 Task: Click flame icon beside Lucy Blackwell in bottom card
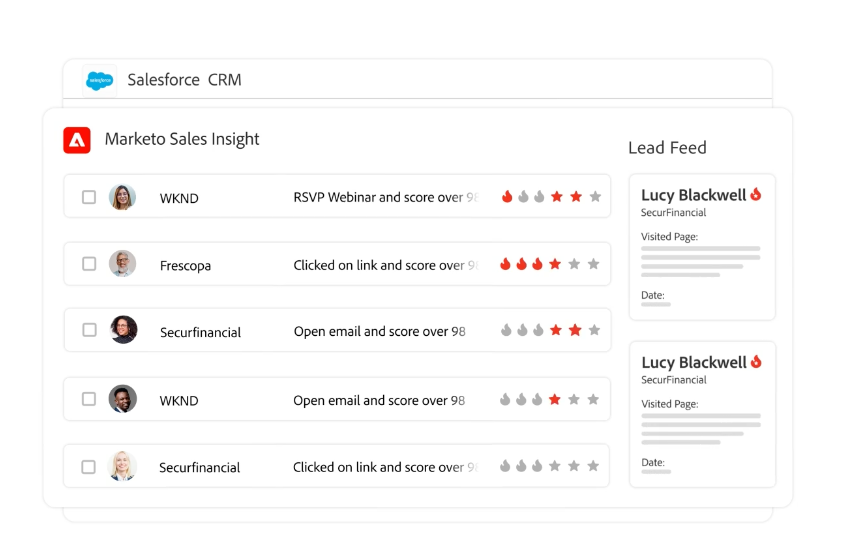point(756,362)
